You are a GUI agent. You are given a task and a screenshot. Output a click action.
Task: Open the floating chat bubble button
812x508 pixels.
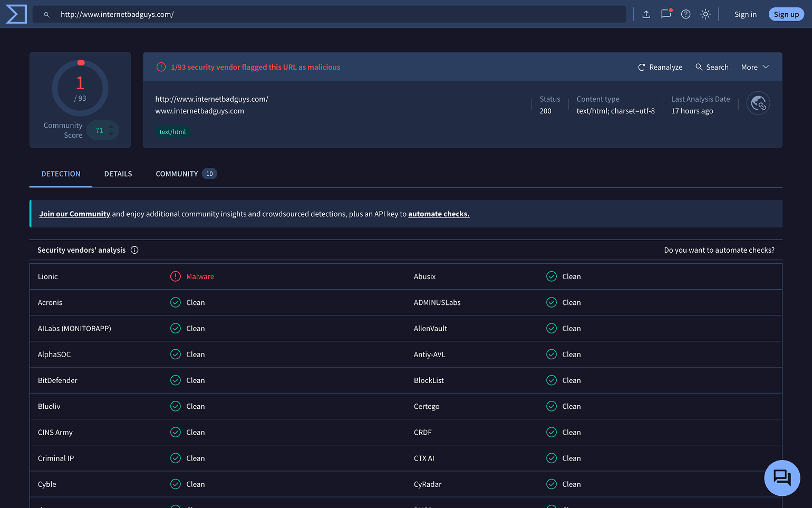tap(782, 478)
